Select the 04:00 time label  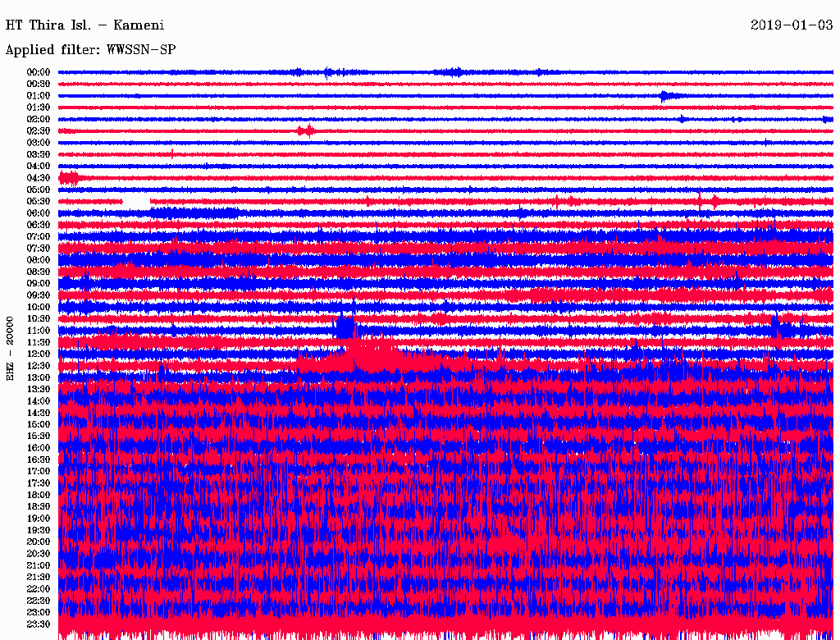click(39, 167)
